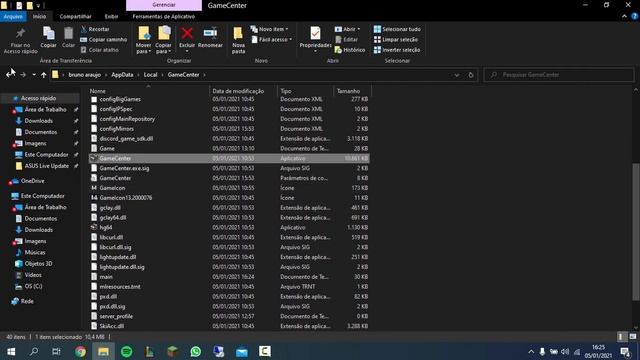Click Local in the address path
The image size is (640, 360).
click(x=150, y=75)
